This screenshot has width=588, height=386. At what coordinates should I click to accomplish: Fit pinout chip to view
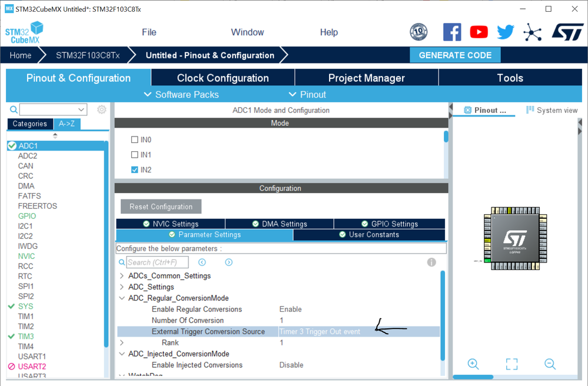coord(511,364)
